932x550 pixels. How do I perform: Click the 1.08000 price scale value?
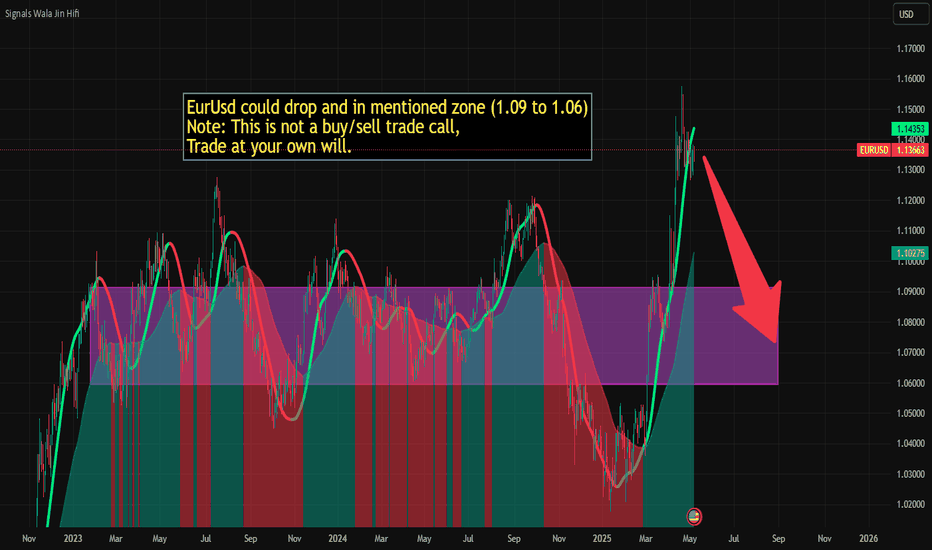coord(911,322)
